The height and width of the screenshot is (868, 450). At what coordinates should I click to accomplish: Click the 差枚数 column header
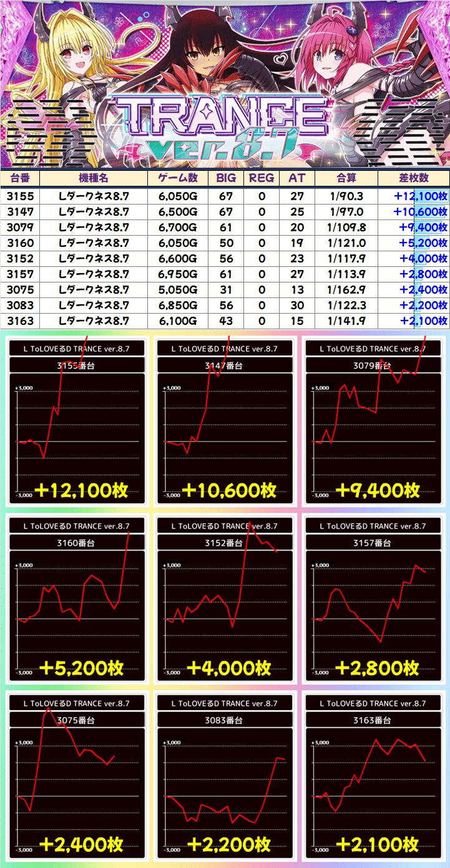click(413, 178)
